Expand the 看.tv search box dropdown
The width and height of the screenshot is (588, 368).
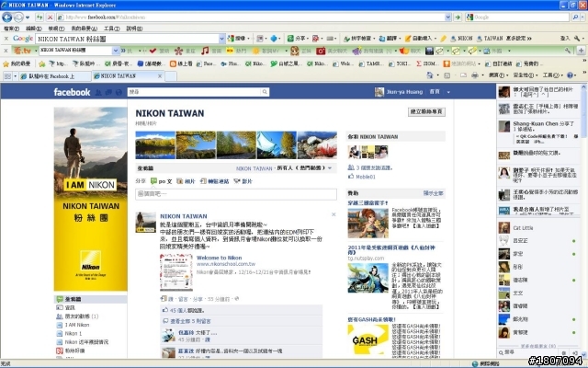pyautogui.click(x=116, y=51)
